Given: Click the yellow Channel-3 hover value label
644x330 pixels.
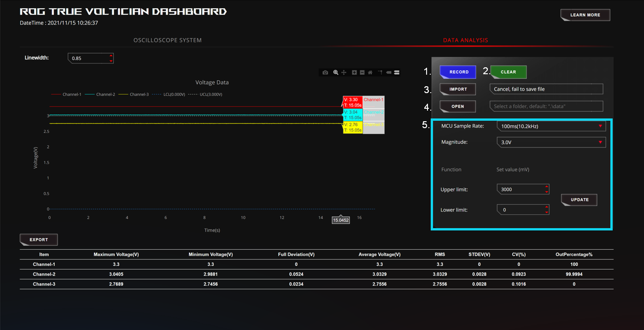Looking at the screenshot, I should click(x=352, y=127).
